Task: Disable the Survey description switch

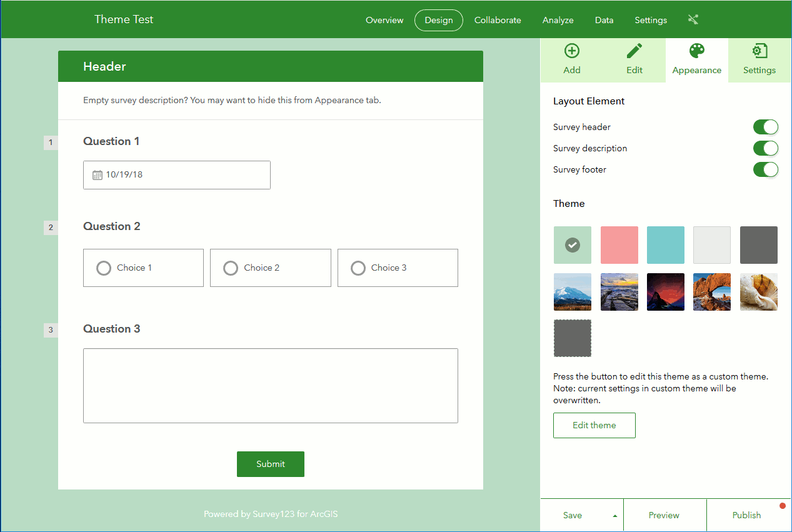Action: [765, 148]
